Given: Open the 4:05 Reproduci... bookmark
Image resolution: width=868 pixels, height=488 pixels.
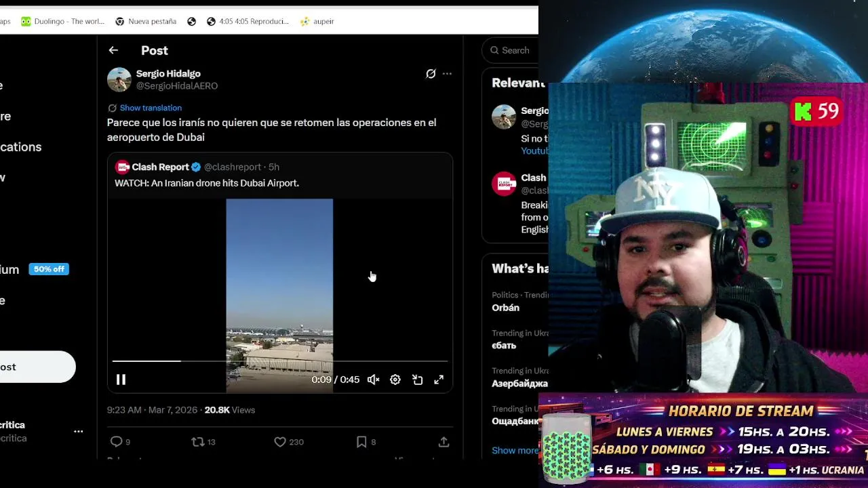Looking at the screenshot, I should pos(248,21).
